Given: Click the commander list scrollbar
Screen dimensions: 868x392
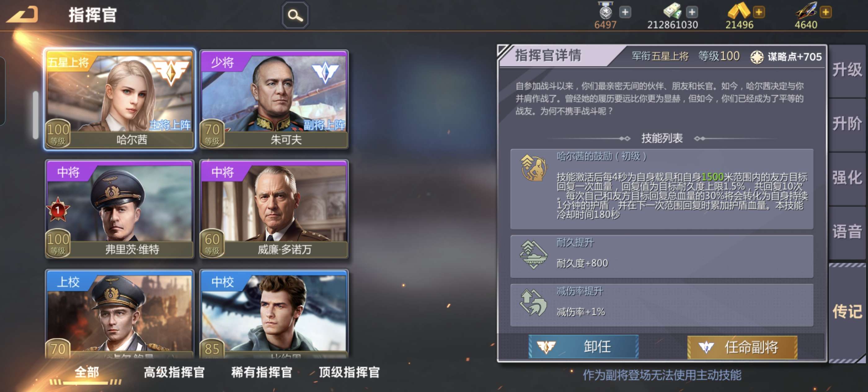Looking at the screenshot, I should pos(35,115).
